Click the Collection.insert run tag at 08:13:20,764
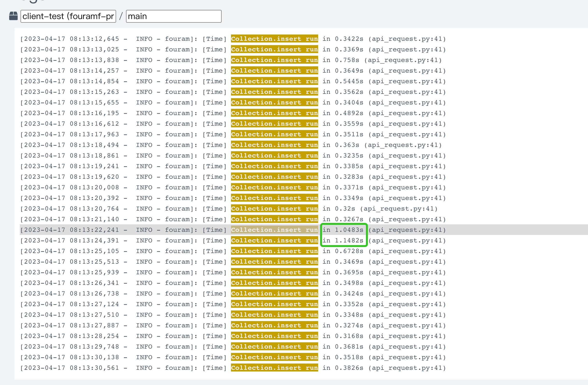The height and width of the screenshot is (385, 588). point(274,208)
